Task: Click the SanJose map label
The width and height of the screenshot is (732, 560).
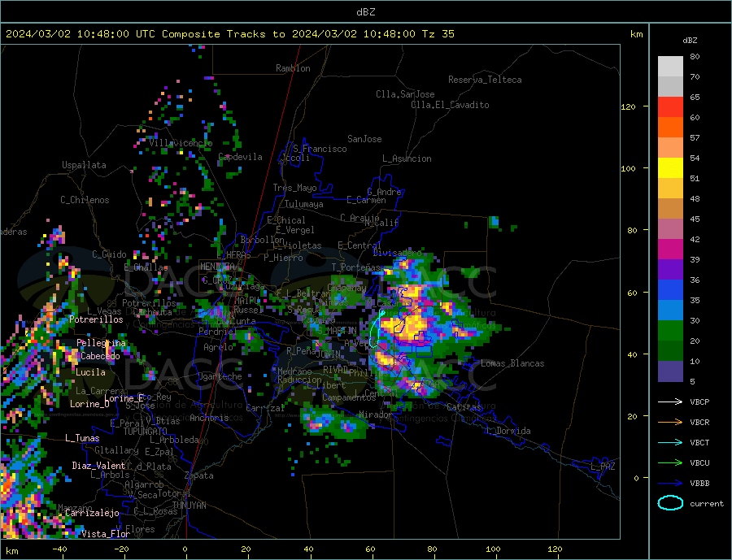Action: pyautogui.click(x=364, y=139)
